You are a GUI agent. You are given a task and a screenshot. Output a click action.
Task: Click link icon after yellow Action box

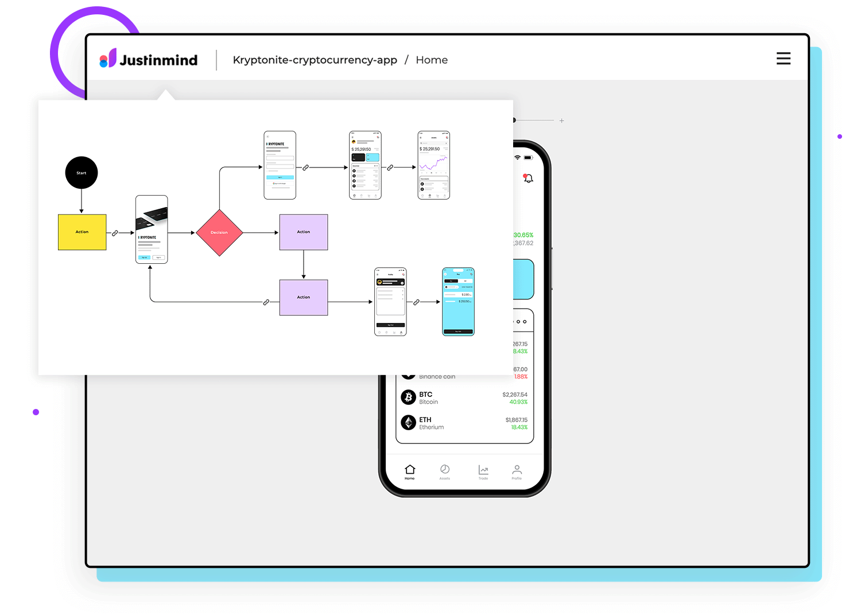point(115,233)
